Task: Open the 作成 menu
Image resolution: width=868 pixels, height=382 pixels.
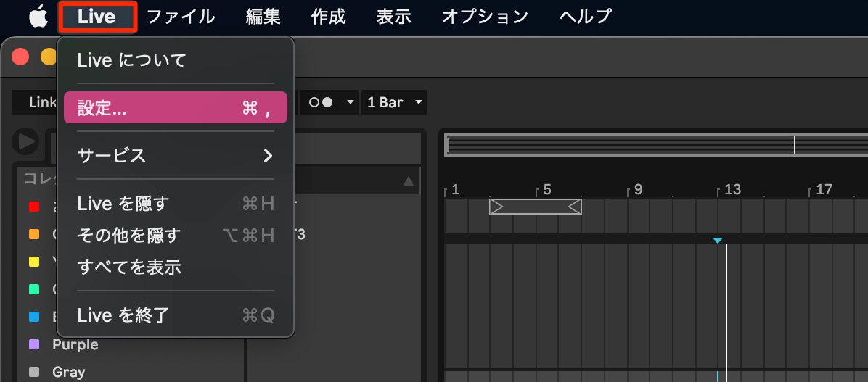Action: [328, 17]
